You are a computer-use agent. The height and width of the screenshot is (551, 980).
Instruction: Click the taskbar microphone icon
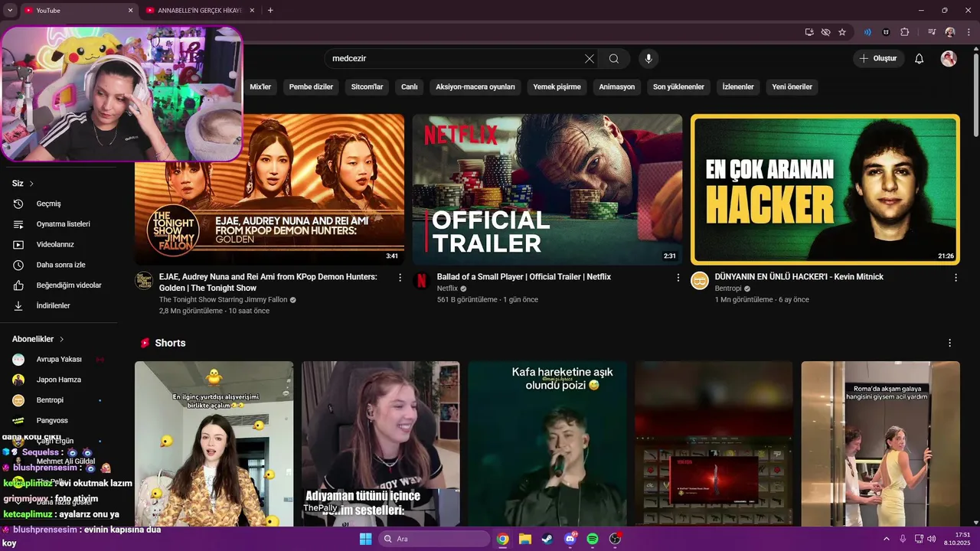(903, 539)
